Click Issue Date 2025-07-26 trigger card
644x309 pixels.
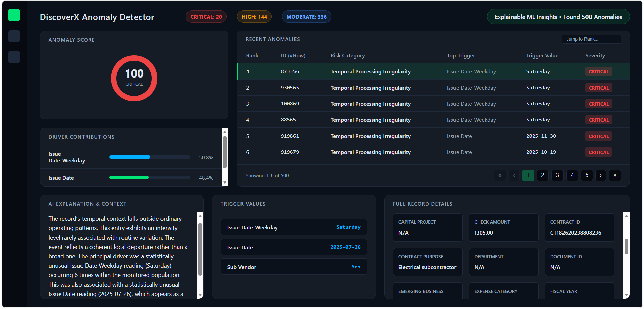pos(294,247)
